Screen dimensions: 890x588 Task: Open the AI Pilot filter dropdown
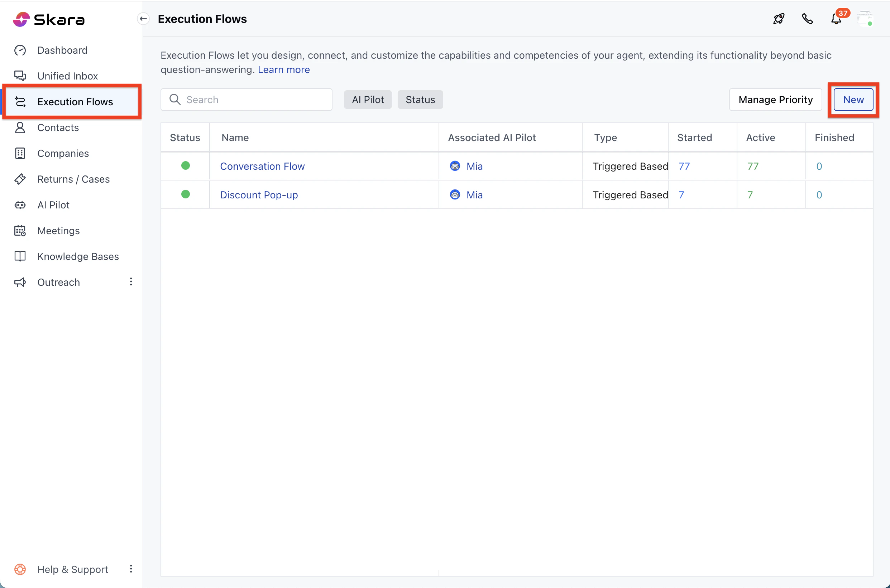click(x=368, y=100)
